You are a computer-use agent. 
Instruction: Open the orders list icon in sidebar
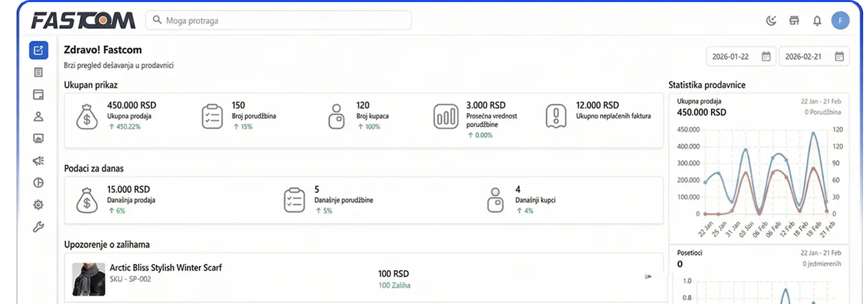[x=39, y=72]
